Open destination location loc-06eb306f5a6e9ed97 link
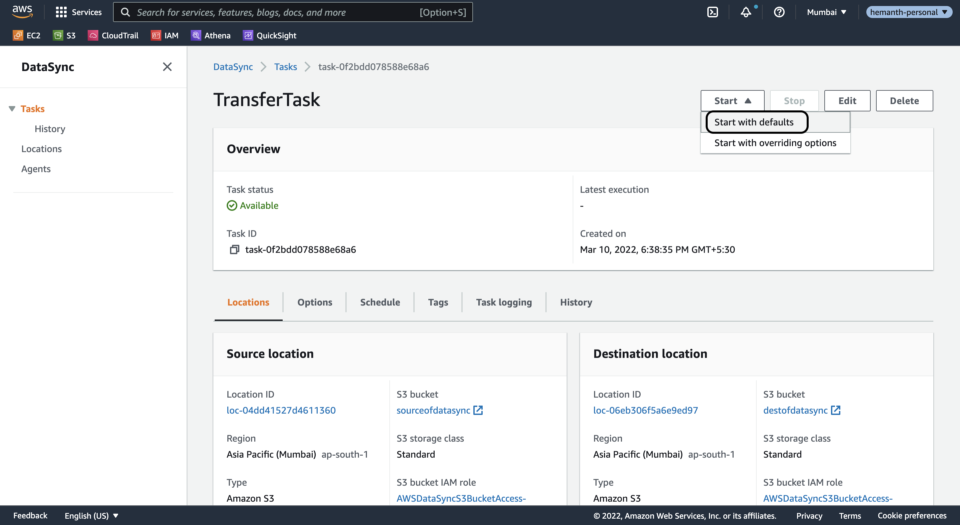Screen dimensions: 960x525 coord(645,411)
